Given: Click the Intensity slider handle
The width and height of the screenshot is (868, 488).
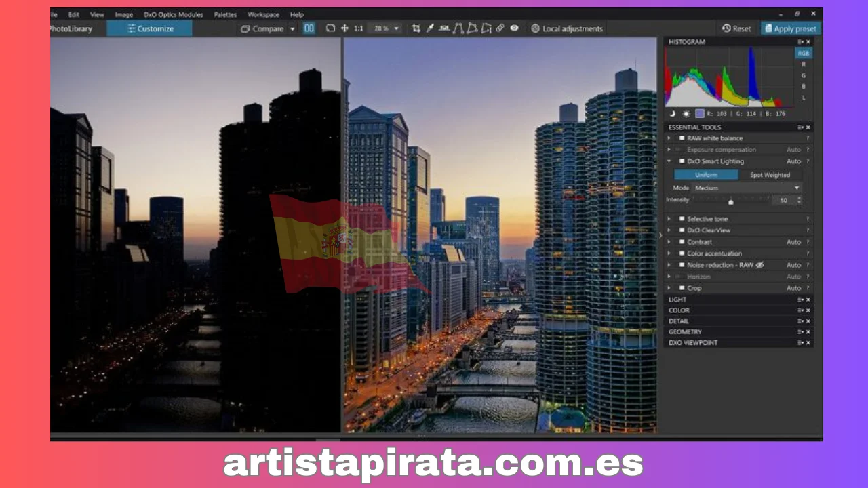Looking at the screenshot, I should [731, 202].
